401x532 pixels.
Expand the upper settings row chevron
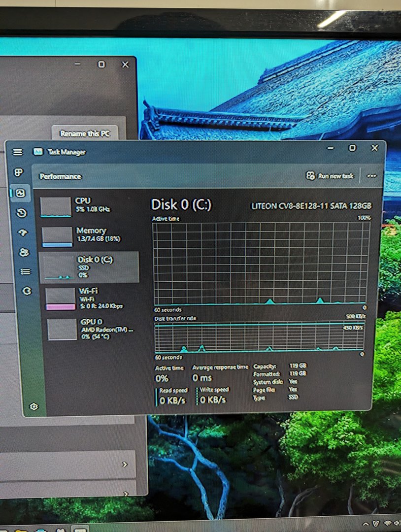pyautogui.click(x=125, y=464)
